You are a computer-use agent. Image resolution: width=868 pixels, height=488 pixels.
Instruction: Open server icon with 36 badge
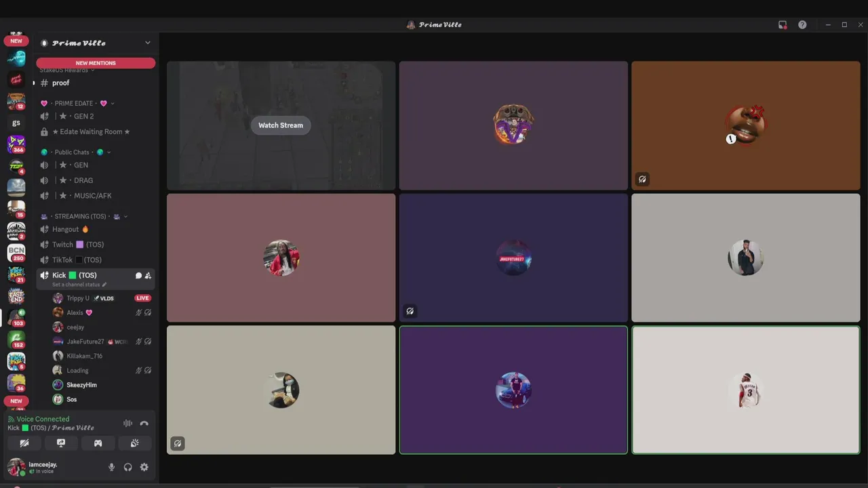16,383
